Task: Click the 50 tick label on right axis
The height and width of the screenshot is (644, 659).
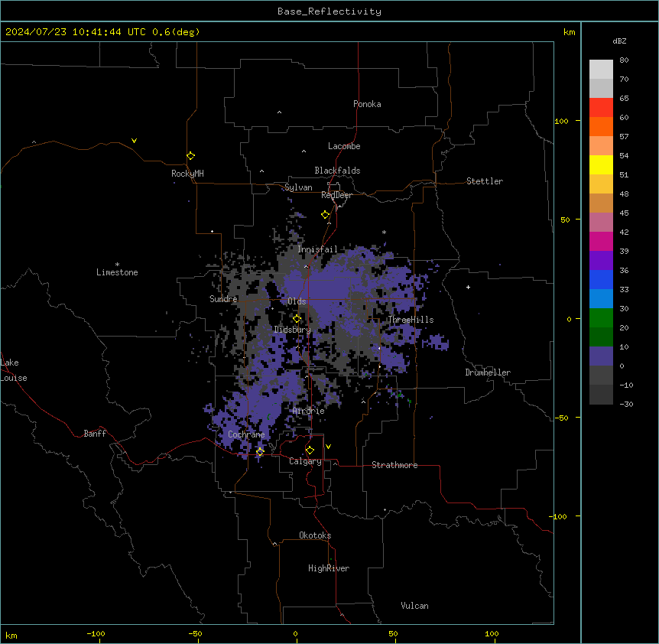Action: click(x=565, y=220)
